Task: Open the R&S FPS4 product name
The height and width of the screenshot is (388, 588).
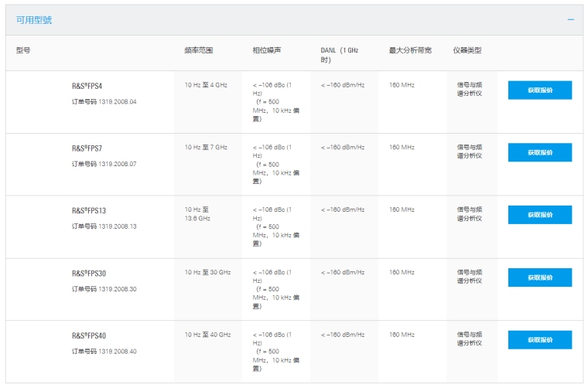Action: pos(87,86)
